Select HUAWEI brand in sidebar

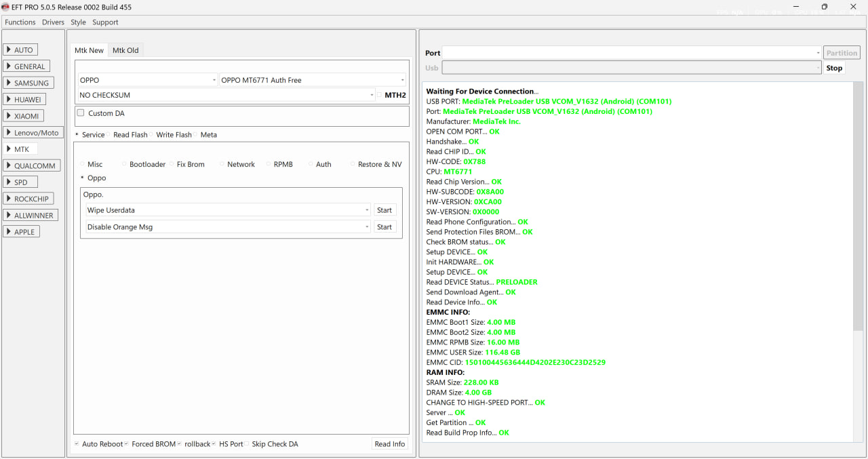(x=25, y=99)
